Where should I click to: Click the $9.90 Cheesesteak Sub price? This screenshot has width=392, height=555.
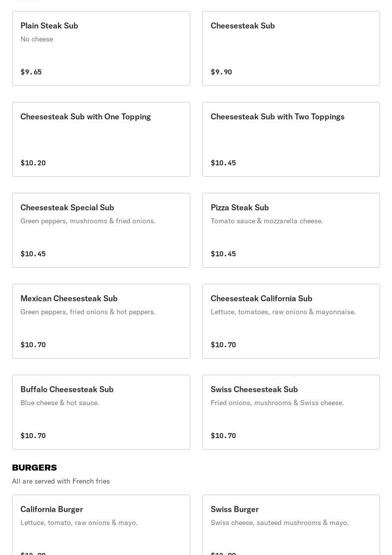coord(221,72)
